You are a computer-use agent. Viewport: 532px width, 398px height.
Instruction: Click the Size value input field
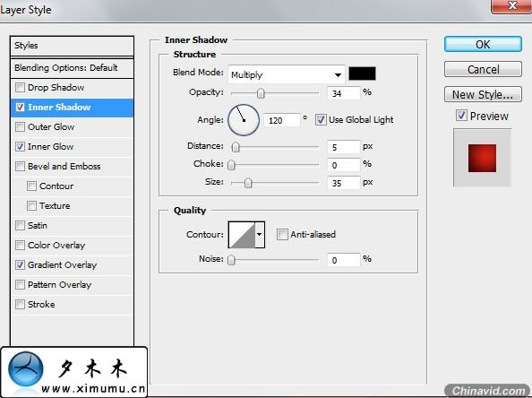tap(343, 183)
